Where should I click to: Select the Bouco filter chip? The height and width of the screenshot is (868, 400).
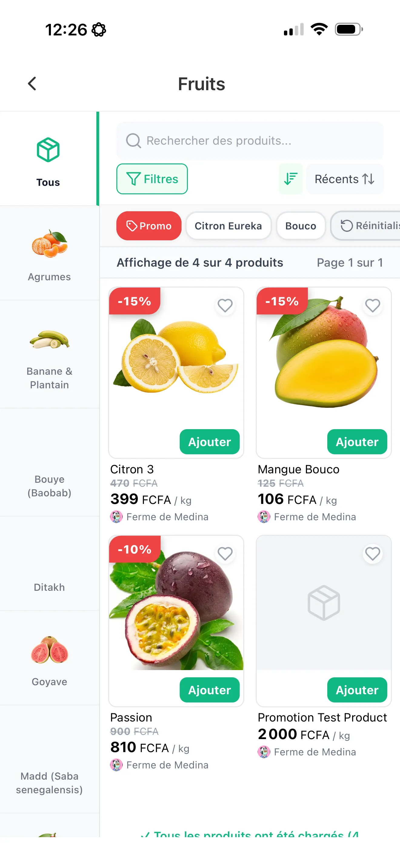tap(301, 226)
